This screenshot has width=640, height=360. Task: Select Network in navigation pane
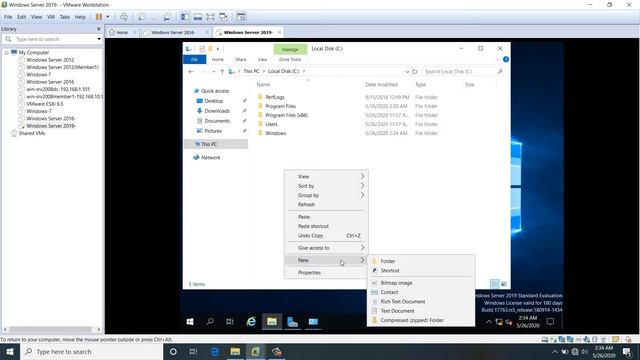210,158
